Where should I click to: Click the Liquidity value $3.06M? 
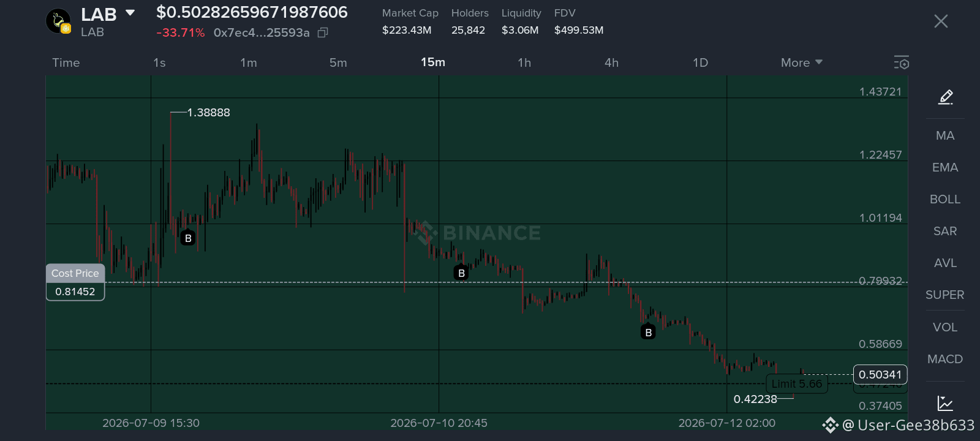point(520,30)
